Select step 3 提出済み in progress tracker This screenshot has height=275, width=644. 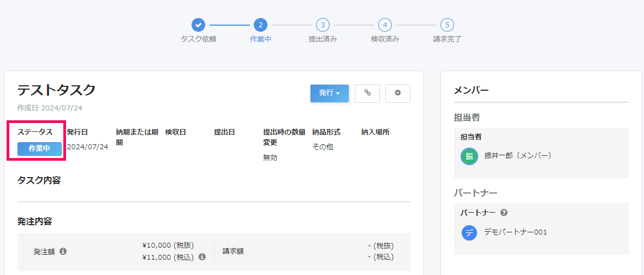click(323, 25)
